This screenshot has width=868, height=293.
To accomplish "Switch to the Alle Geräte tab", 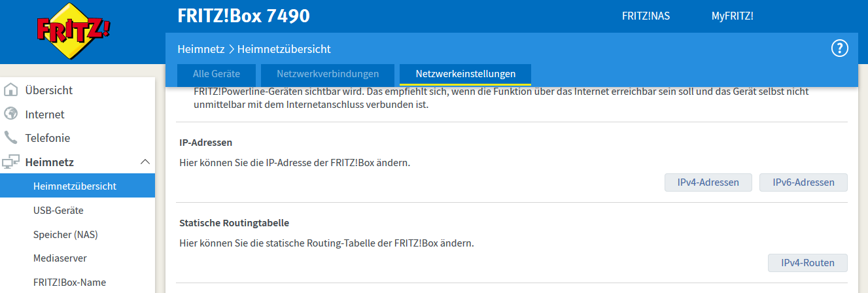I will pyautogui.click(x=216, y=74).
